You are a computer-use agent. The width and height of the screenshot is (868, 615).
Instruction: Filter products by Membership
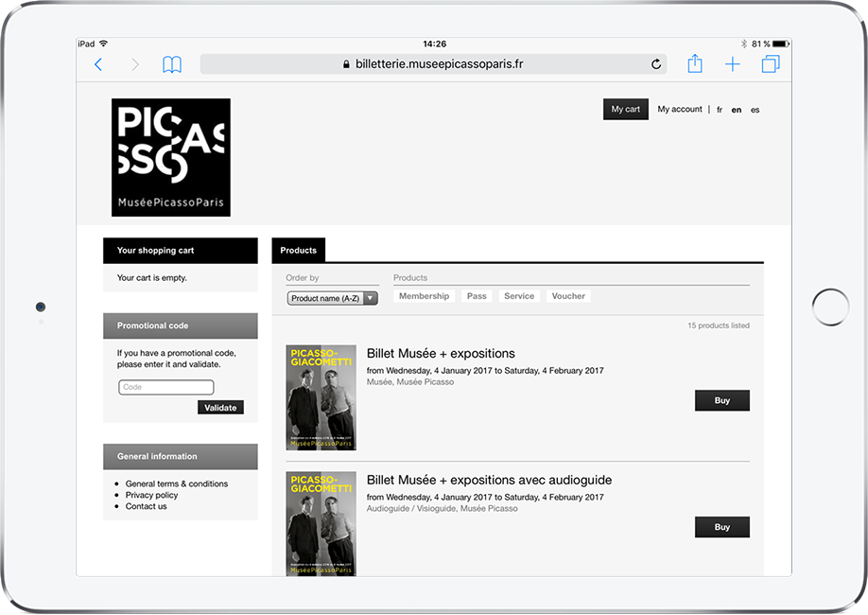424,296
